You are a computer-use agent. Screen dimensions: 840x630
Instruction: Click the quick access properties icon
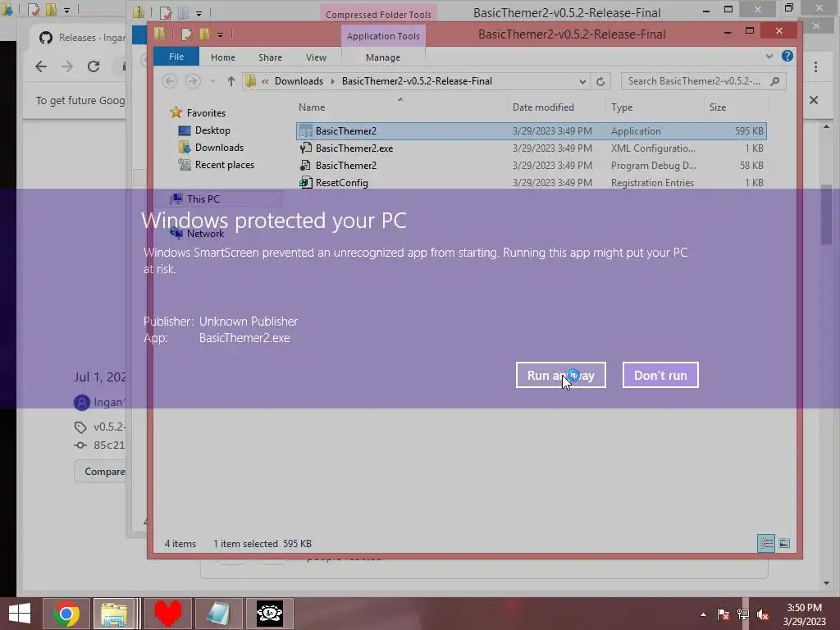click(186, 34)
